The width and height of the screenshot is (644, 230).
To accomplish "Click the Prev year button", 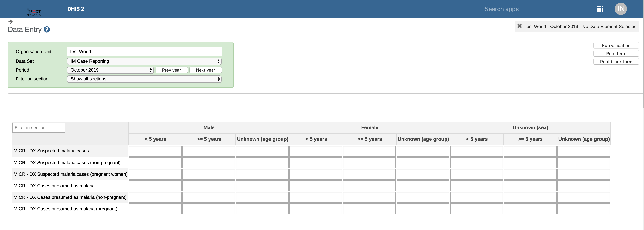I will pyautogui.click(x=172, y=70).
